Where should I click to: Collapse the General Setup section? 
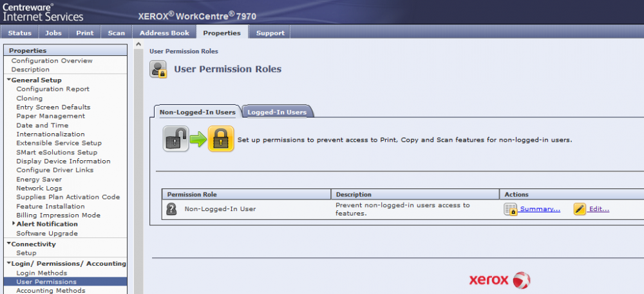pyautogui.click(x=9, y=80)
